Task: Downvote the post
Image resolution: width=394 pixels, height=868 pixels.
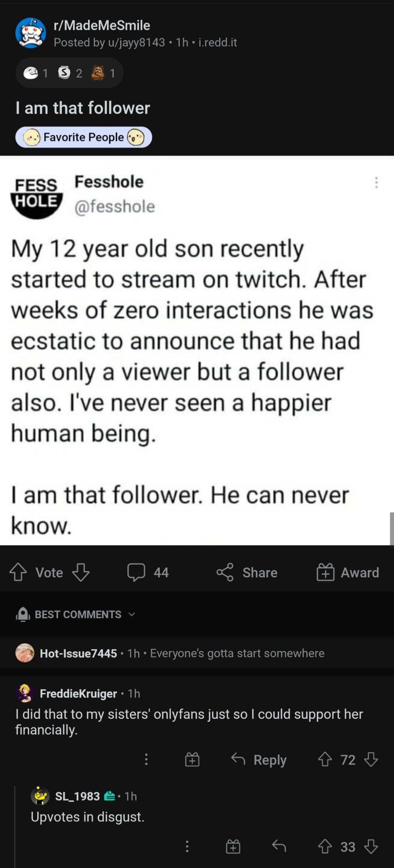Action: pyautogui.click(x=81, y=572)
